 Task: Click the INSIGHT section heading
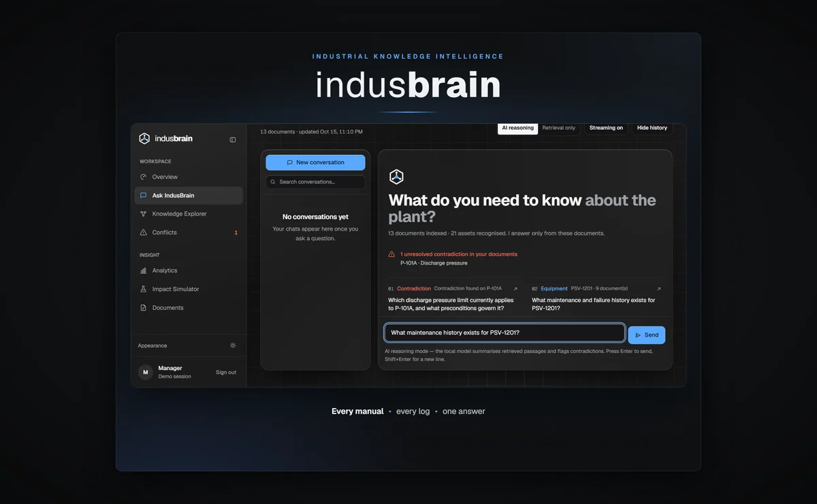[x=150, y=255]
